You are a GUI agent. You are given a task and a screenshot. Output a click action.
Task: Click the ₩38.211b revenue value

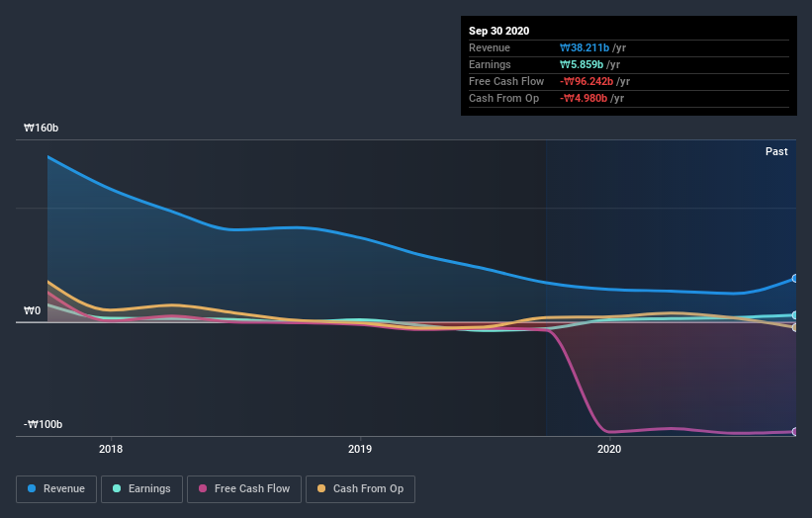coord(585,47)
